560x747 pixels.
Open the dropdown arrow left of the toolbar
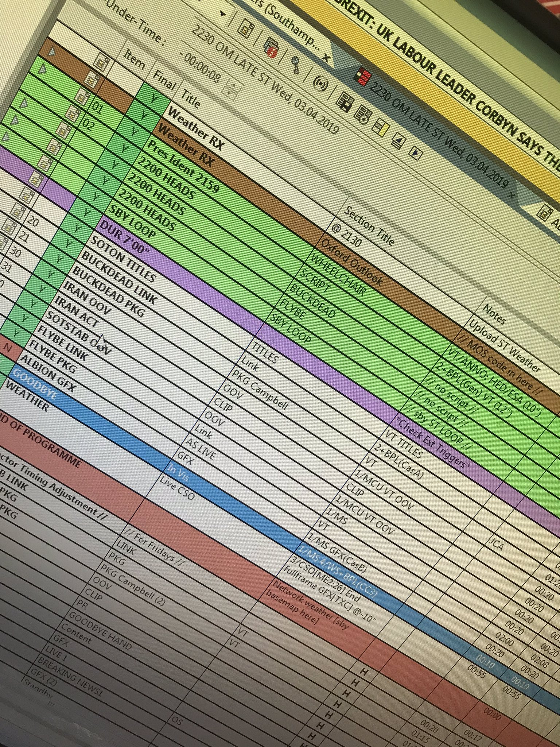click(223, 14)
